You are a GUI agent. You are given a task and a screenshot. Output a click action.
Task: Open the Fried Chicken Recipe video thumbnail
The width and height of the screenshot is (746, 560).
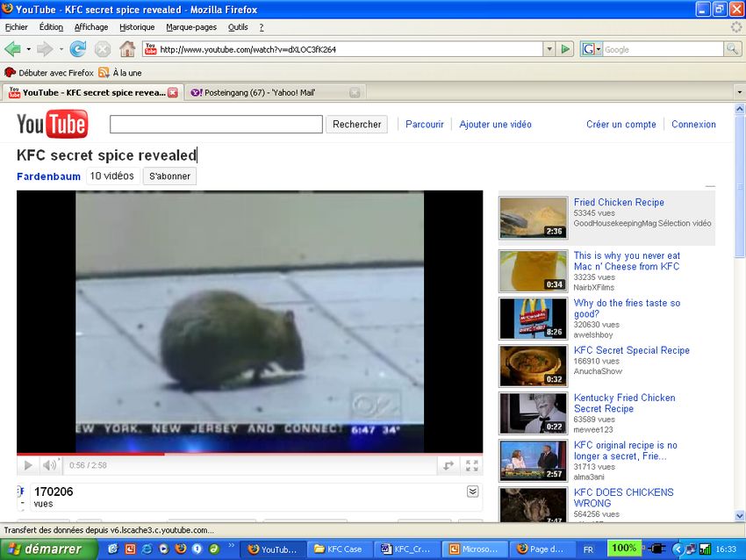point(533,218)
